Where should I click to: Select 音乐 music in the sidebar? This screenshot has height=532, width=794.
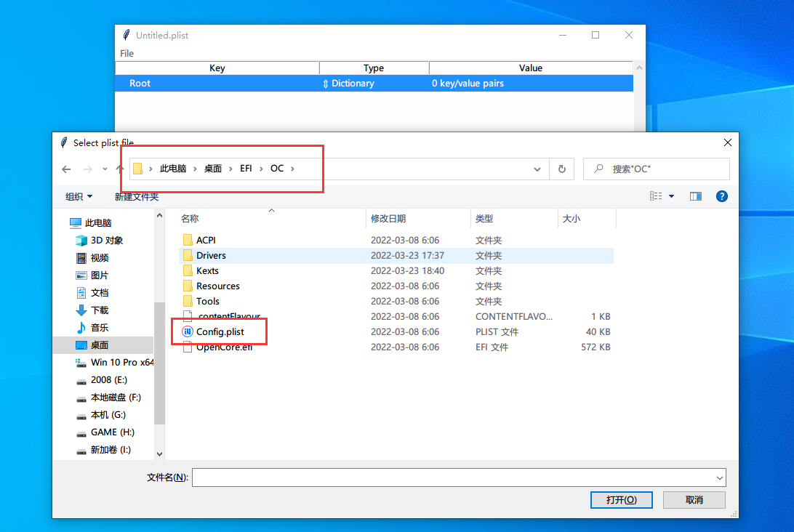100,328
